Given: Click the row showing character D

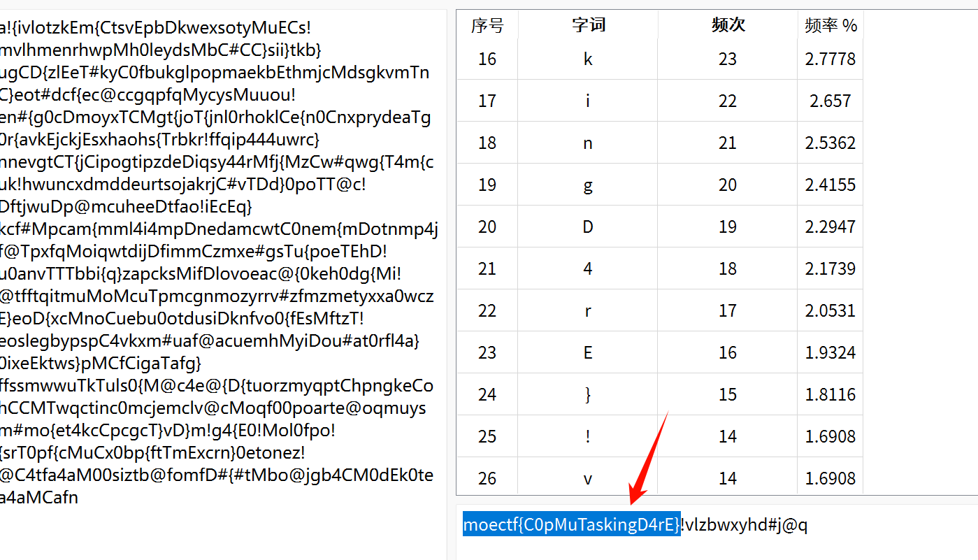Looking at the screenshot, I should (588, 226).
